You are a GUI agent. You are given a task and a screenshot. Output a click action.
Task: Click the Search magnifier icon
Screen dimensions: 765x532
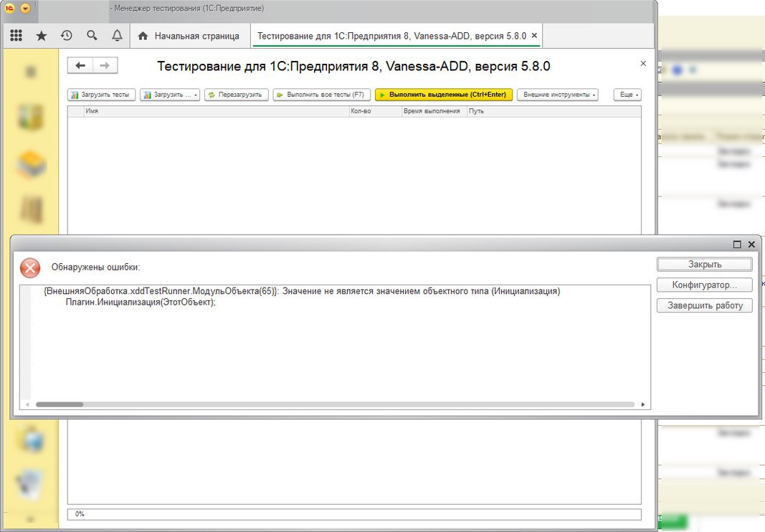pyautogui.click(x=92, y=36)
